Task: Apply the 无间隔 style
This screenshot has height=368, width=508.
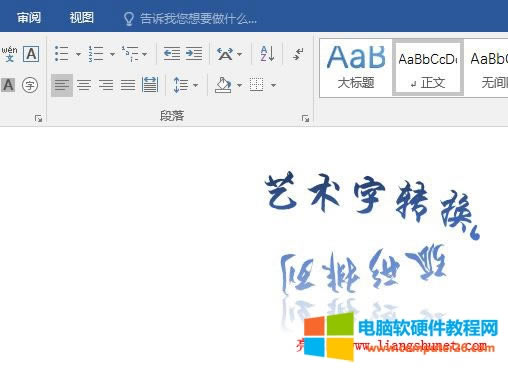Action: 487,68
